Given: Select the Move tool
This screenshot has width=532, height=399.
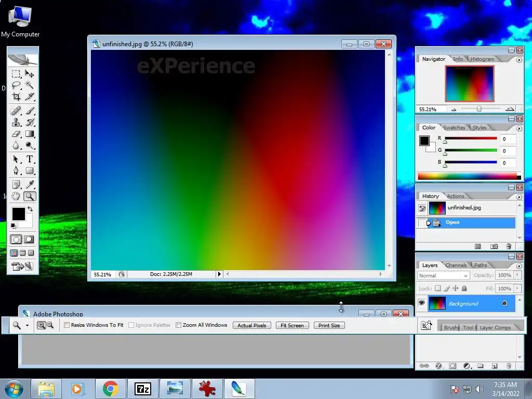Looking at the screenshot, I should pos(30,74).
